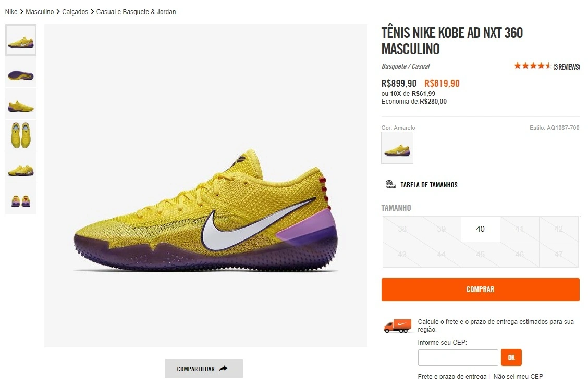Viewport: 588px width, 379px height.
Task: Open the Tabela de Tamanhos size chart
Action: point(421,184)
